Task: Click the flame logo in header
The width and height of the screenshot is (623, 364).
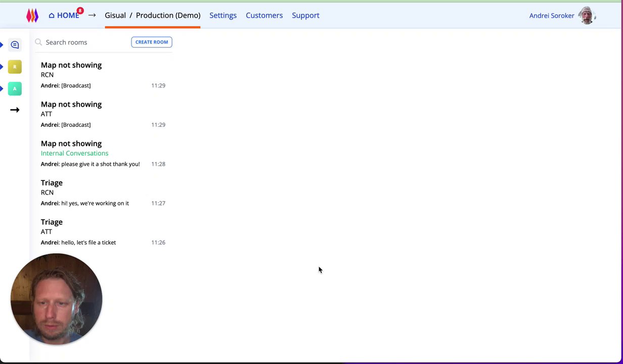Action: click(x=32, y=16)
